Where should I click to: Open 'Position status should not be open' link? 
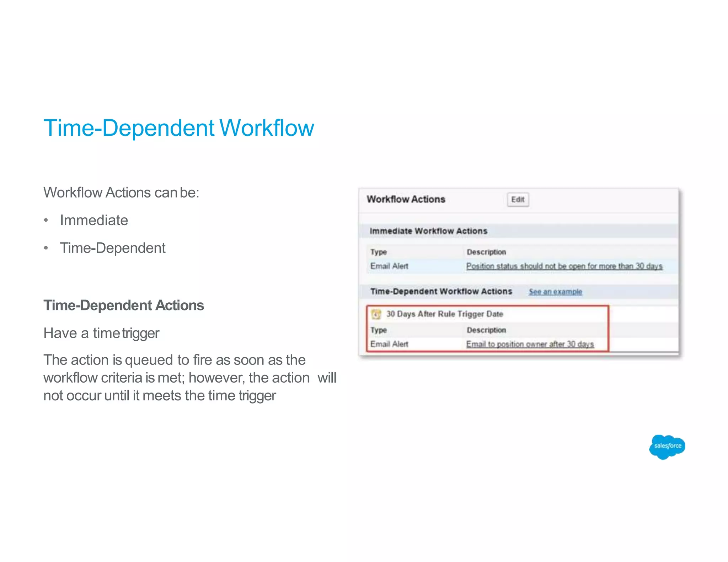click(x=564, y=266)
